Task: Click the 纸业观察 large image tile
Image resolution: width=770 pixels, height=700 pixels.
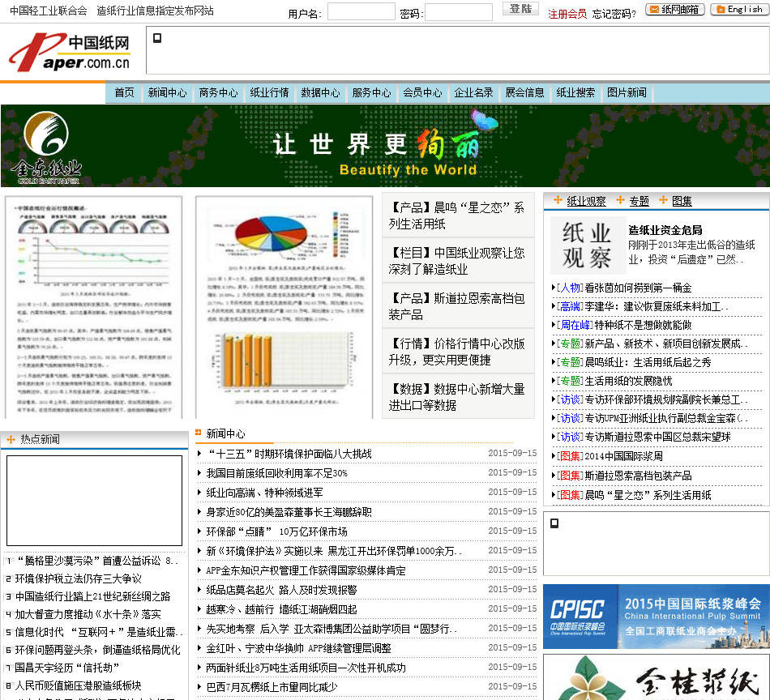Action: click(x=588, y=245)
